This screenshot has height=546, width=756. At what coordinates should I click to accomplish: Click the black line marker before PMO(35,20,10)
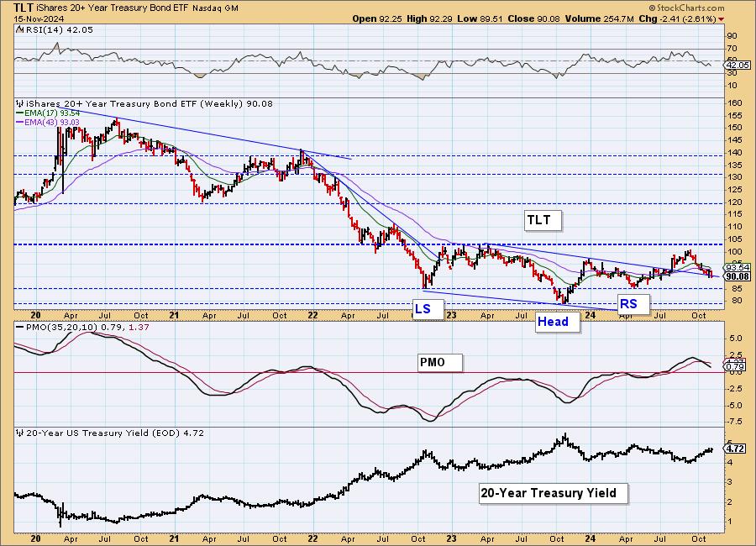(x=20, y=327)
